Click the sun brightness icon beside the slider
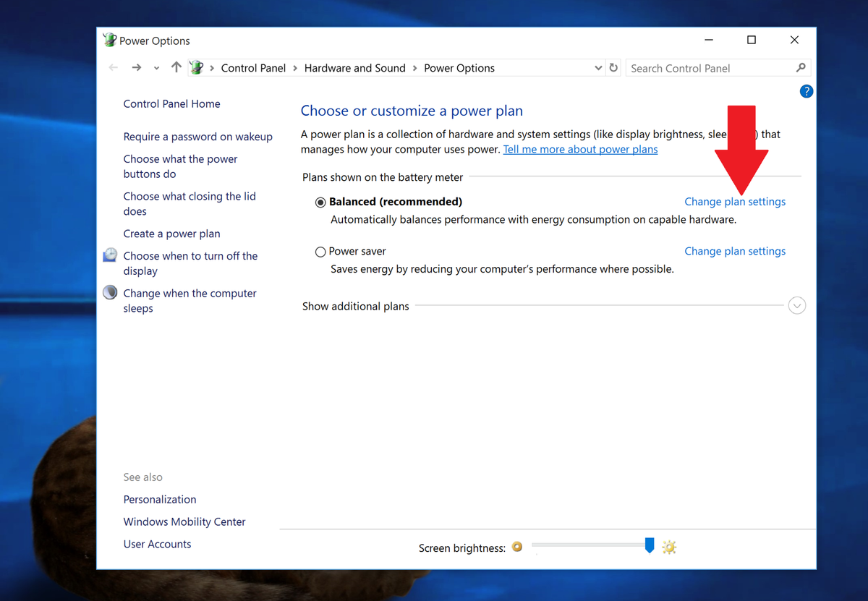Image resolution: width=868 pixels, height=601 pixels. tap(669, 547)
